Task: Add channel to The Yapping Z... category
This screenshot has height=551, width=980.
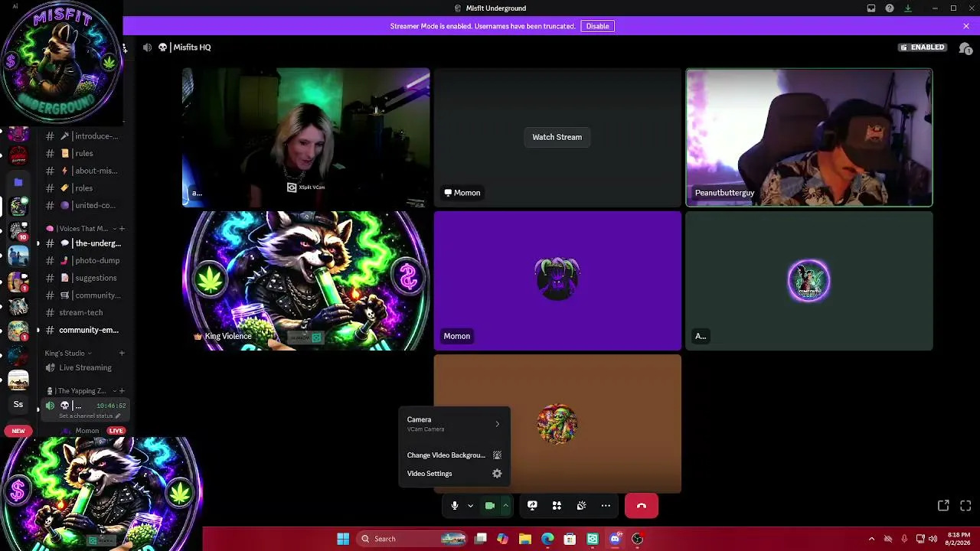Action: pos(122,391)
